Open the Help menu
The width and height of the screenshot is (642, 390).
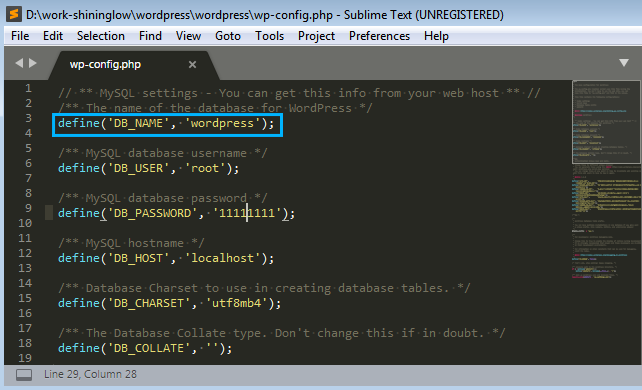click(x=436, y=36)
